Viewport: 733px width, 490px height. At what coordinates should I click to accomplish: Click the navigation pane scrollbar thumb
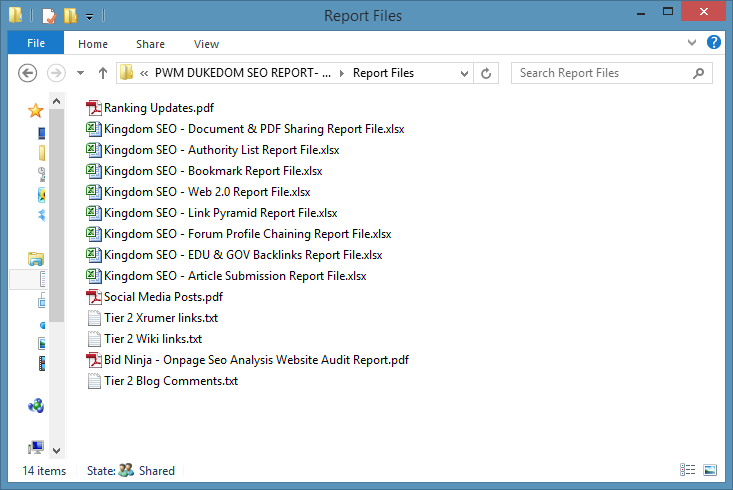pyautogui.click(x=57, y=215)
